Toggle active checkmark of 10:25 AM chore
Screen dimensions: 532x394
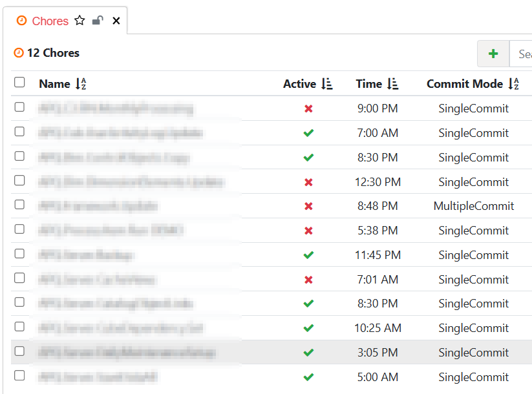(308, 328)
